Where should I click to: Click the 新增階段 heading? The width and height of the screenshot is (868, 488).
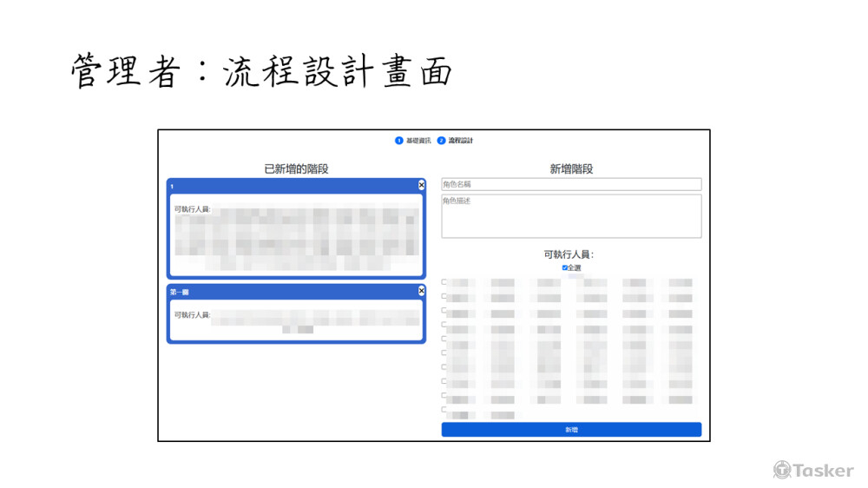pos(571,169)
